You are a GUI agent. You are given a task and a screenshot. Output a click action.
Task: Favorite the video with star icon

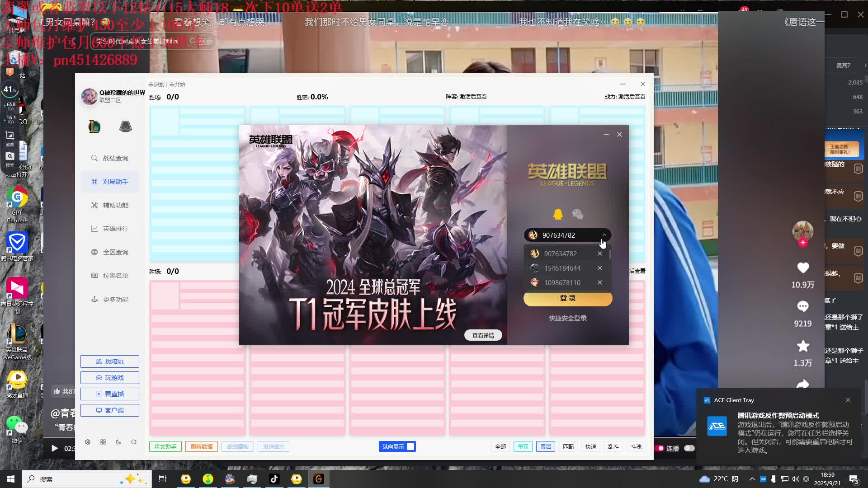tap(803, 346)
